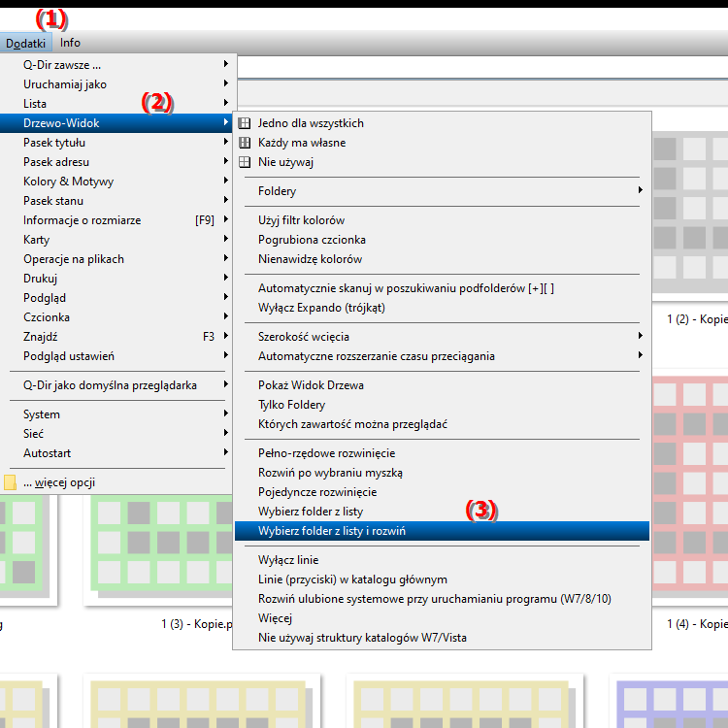Open the Dodatki menu
Image resolution: width=728 pixels, height=728 pixels.
25,43
